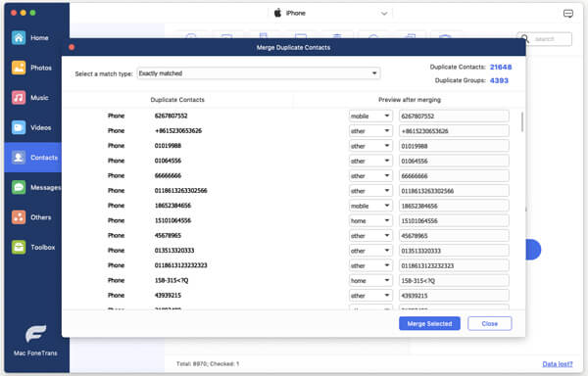Screen dimensions: 588x376
Task: Click the Close button
Action: point(490,323)
